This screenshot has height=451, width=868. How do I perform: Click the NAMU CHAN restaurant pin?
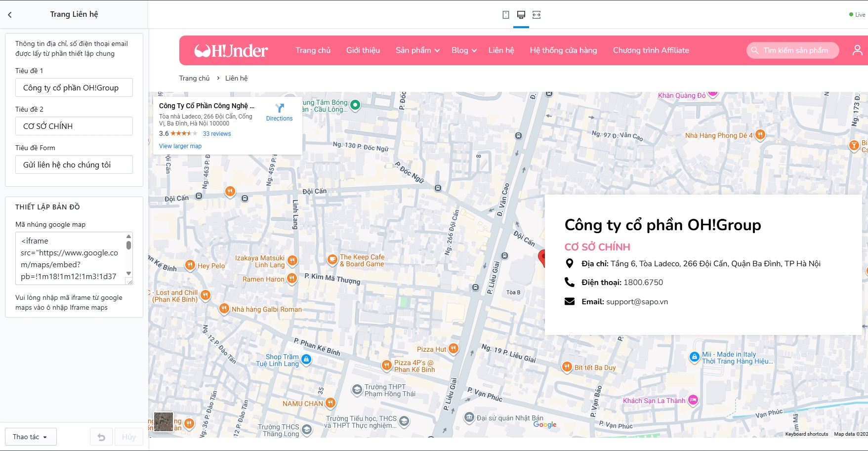pos(331,403)
